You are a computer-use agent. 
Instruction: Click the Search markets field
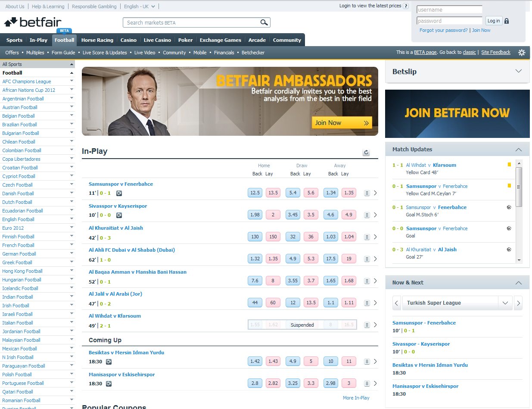[x=192, y=22]
